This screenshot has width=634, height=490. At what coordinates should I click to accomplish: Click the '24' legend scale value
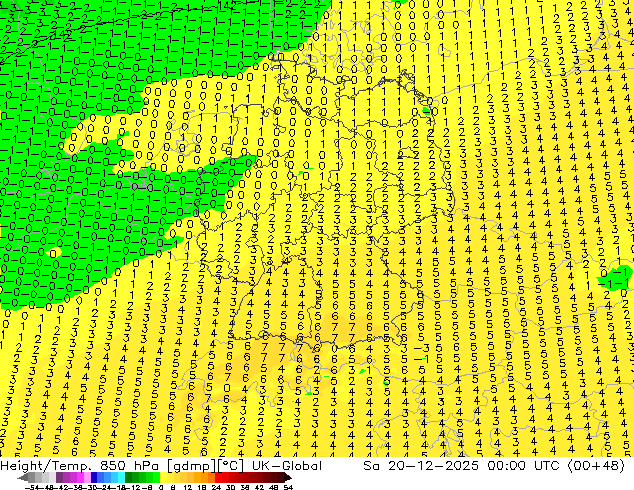(216, 488)
